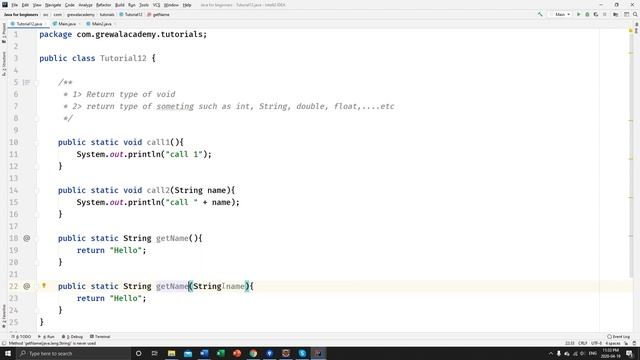Screen dimensions: 640x360
Task: Open the Code menu
Action: click(70, 5)
